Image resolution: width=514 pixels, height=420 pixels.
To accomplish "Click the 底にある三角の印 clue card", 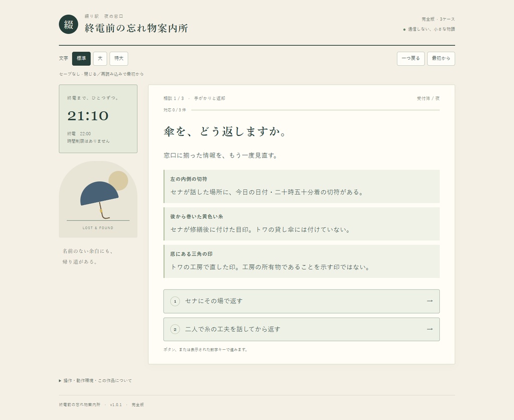I will click(x=302, y=261).
